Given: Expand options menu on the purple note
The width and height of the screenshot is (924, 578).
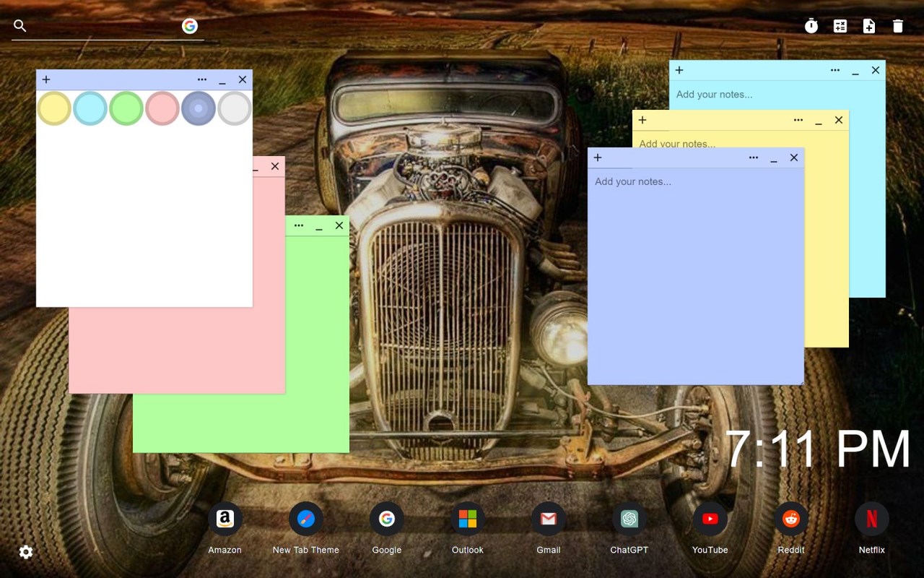Looking at the screenshot, I should point(754,158).
